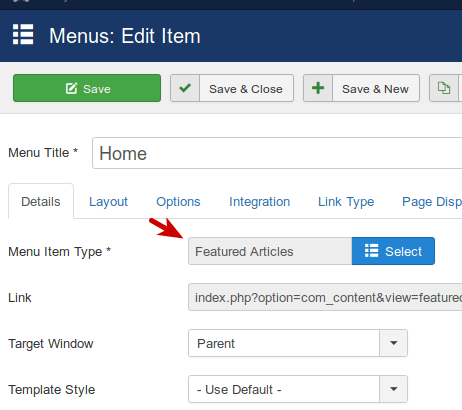This screenshot has height=410, width=462.
Task: Open the Details tab
Action: pyautogui.click(x=41, y=201)
